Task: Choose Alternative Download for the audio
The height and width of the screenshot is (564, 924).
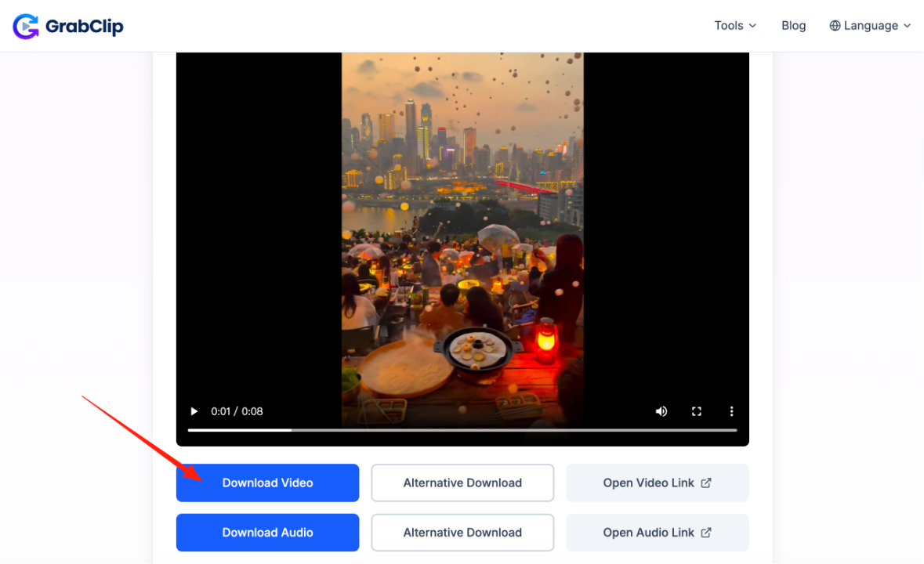Action: 462,533
